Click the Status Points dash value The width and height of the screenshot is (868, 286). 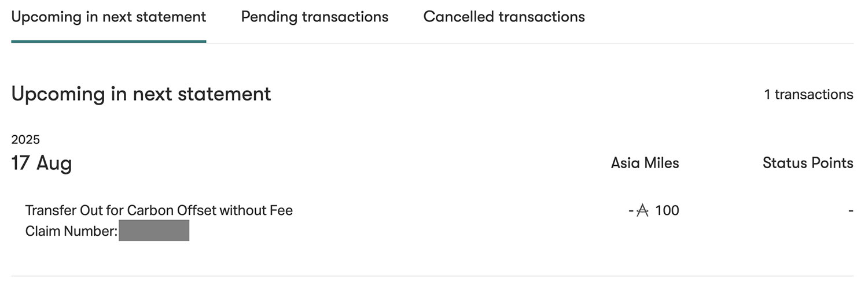[851, 211]
